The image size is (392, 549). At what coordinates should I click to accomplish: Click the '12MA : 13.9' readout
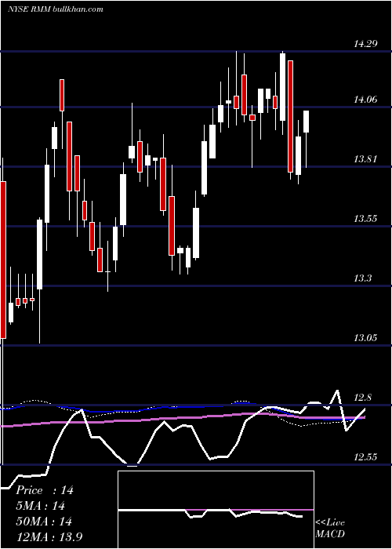(49, 536)
